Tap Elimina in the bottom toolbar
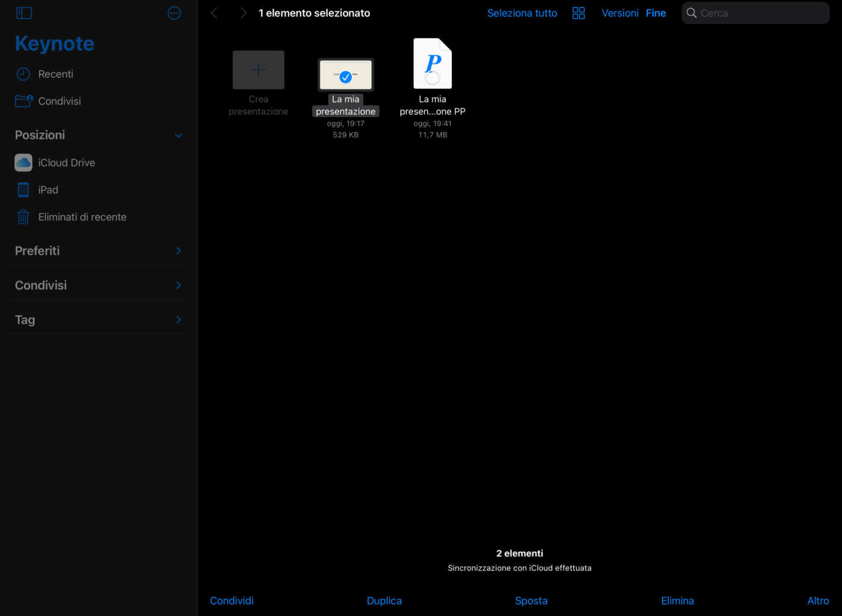The height and width of the screenshot is (616, 842). pyautogui.click(x=677, y=600)
